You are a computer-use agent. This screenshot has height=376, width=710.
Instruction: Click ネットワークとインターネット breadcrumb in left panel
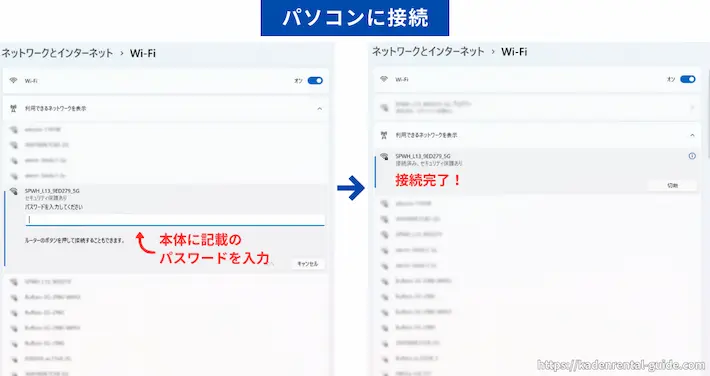point(57,53)
